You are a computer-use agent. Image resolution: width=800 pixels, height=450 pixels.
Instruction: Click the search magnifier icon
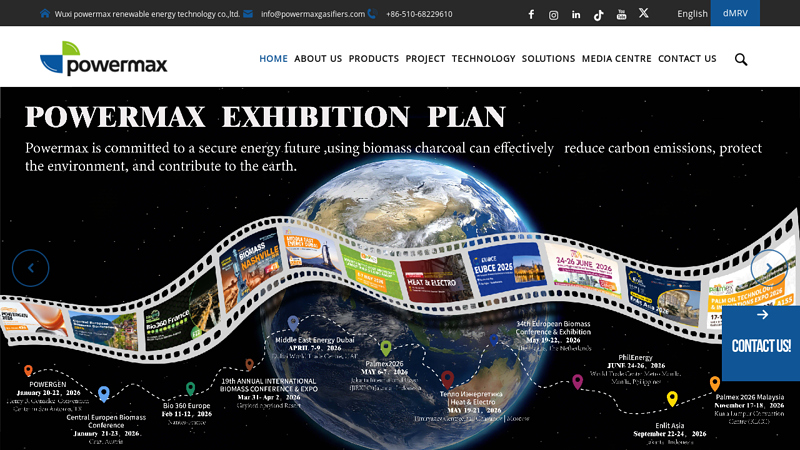click(x=741, y=59)
